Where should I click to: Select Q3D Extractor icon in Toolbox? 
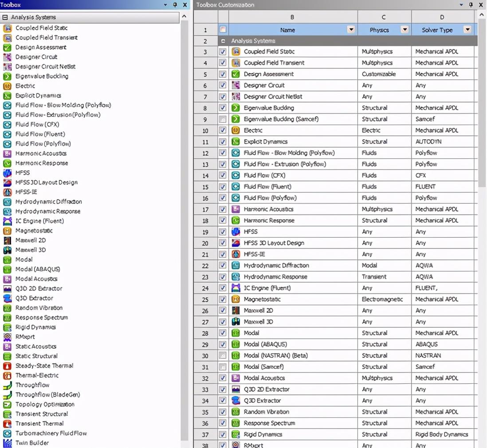[7, 298]
